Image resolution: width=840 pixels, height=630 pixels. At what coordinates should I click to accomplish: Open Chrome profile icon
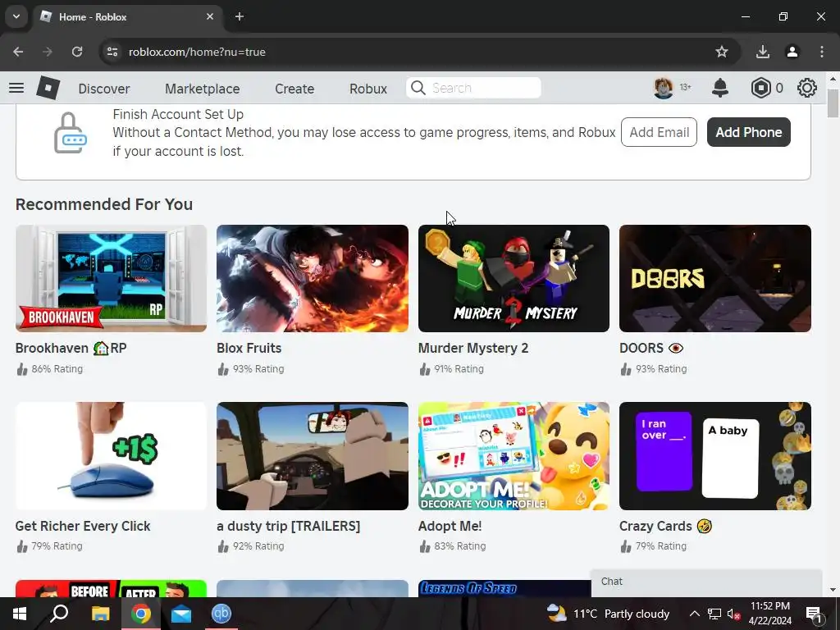coord(792,52)
